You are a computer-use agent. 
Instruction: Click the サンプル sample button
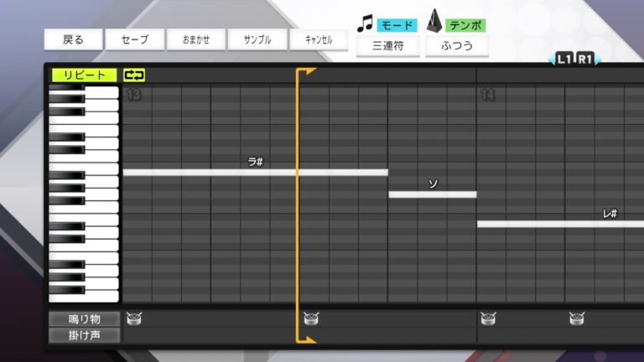click(257, 39)
